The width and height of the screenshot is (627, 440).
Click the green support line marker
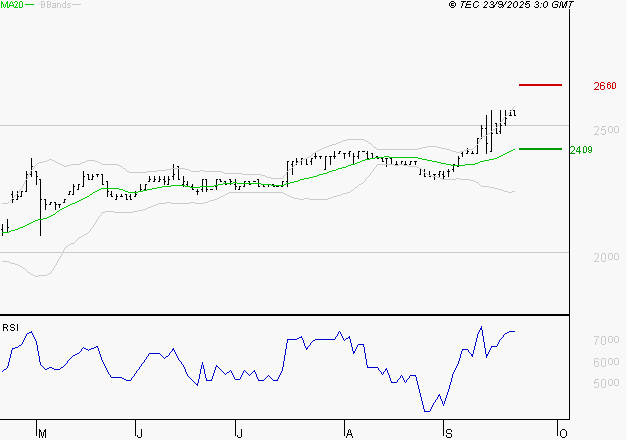pyautogui.click(x=540, y=149)
